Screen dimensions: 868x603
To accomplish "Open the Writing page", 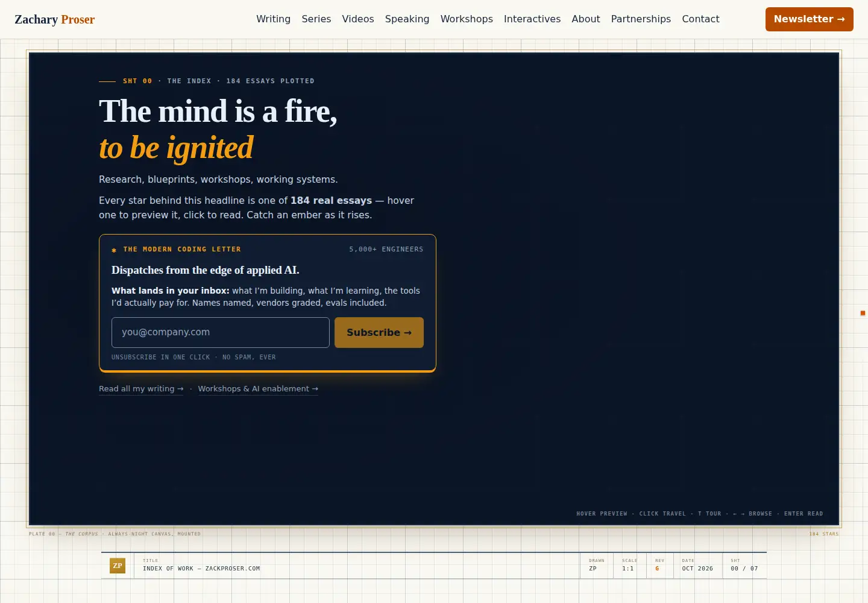I will click(273, 19).
